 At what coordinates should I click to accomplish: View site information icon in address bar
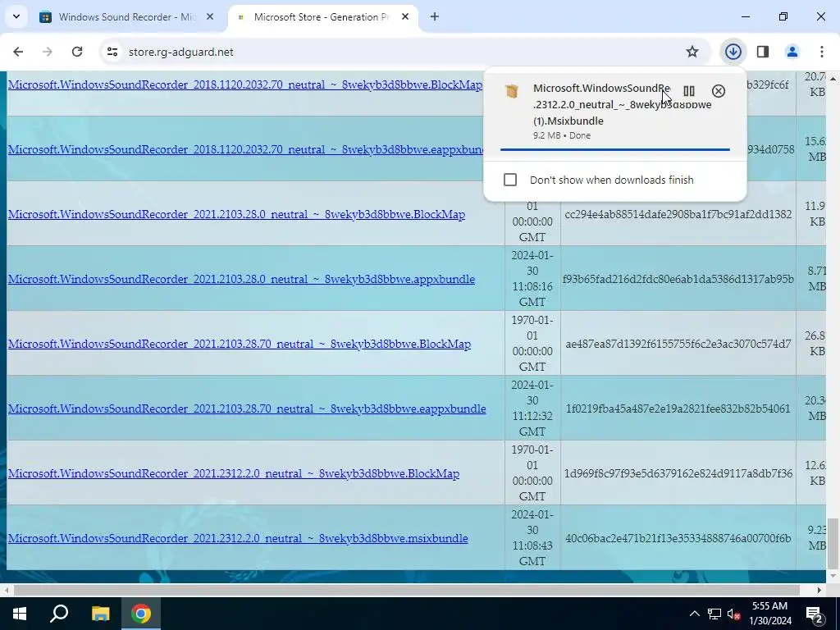112,52
